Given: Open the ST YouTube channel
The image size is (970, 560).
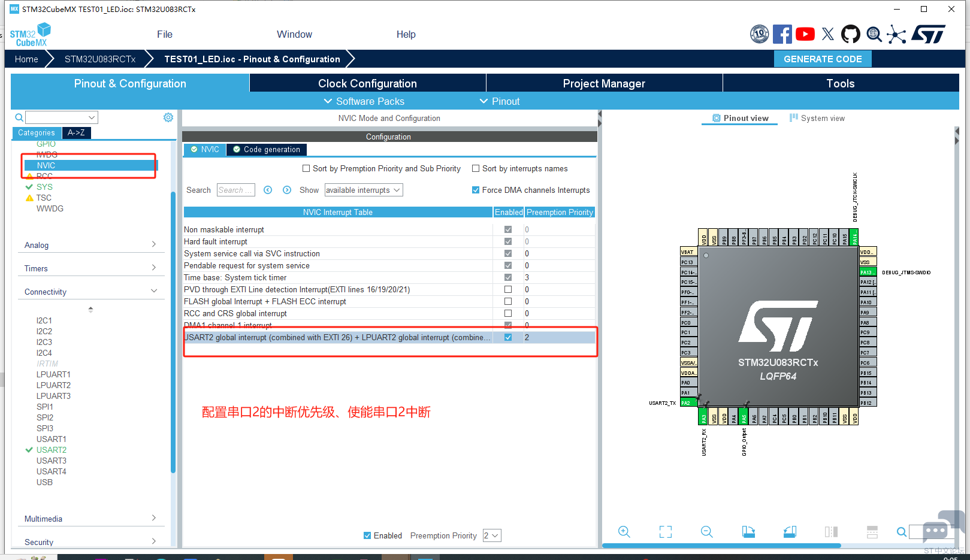Looking at the screenshot, I should (x=805, y=34).
